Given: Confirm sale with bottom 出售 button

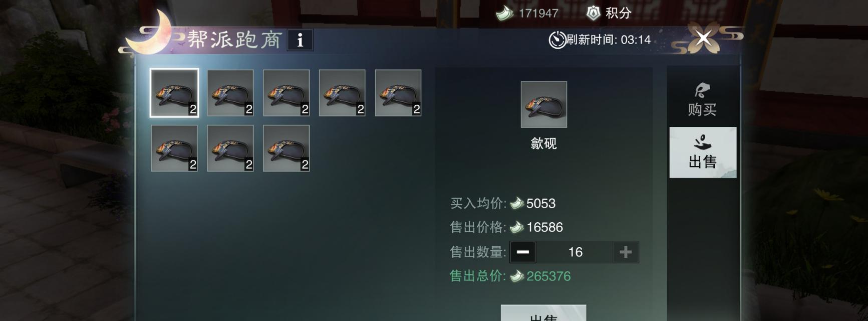Looking at the screenshot, I should coord(543,313).
